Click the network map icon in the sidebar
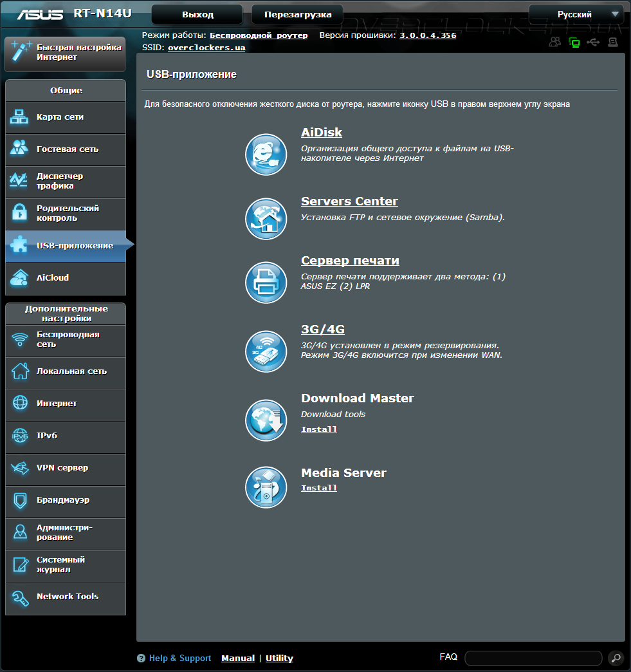This screenshot has height=672, width=631. [19, 117]
